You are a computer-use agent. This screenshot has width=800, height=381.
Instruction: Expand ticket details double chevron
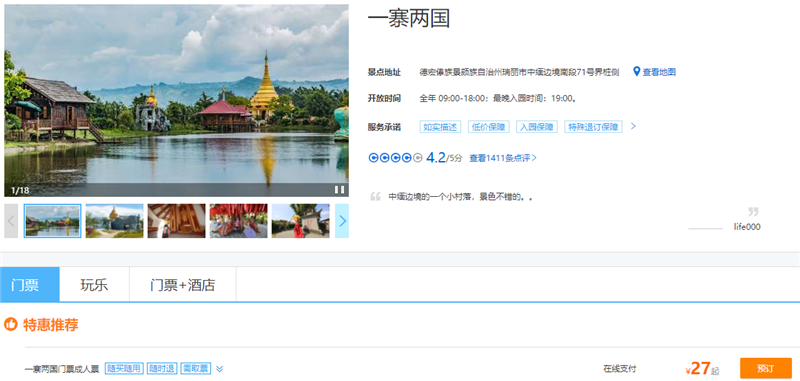219,369
